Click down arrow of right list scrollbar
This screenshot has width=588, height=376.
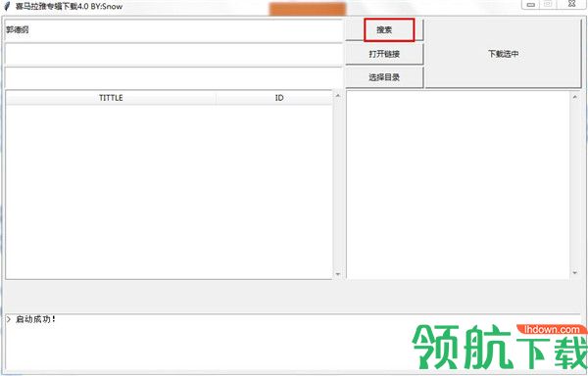coord(575,273)
